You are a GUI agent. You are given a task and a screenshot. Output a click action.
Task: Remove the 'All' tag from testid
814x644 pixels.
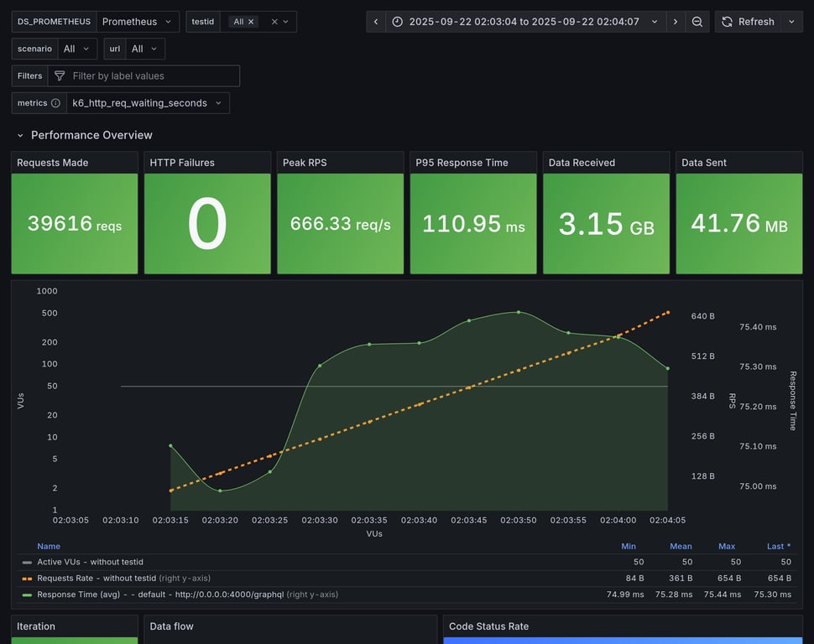251,22
